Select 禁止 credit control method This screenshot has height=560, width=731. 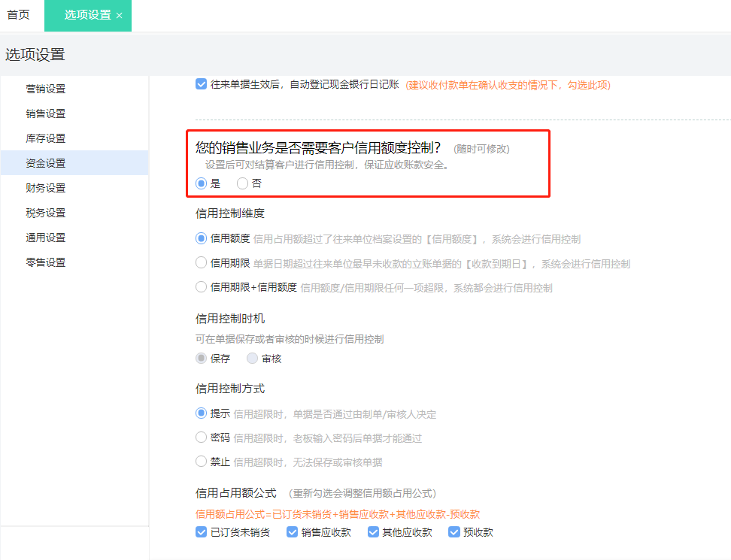tap(201, 462)
